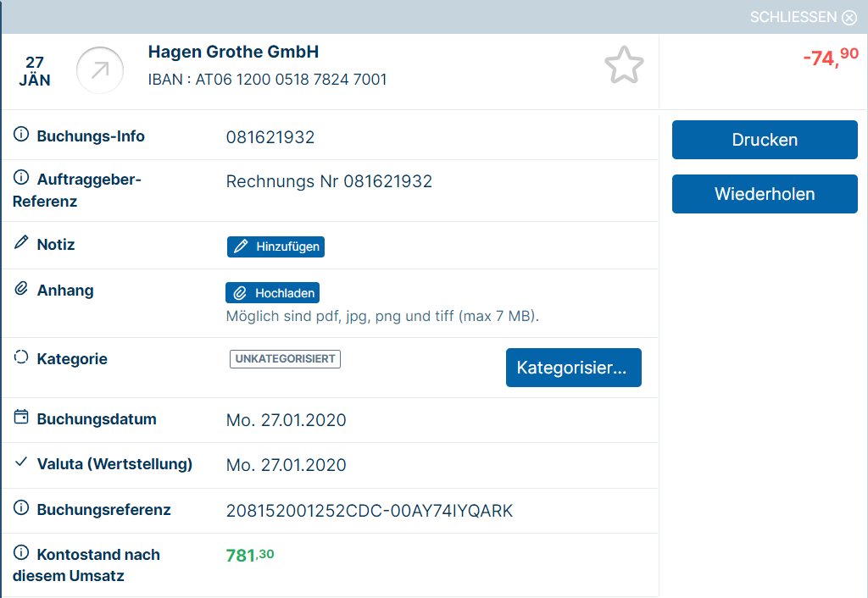Click the paperclip icon next to Anhang

pyautogui.click(x=21, y=288)
